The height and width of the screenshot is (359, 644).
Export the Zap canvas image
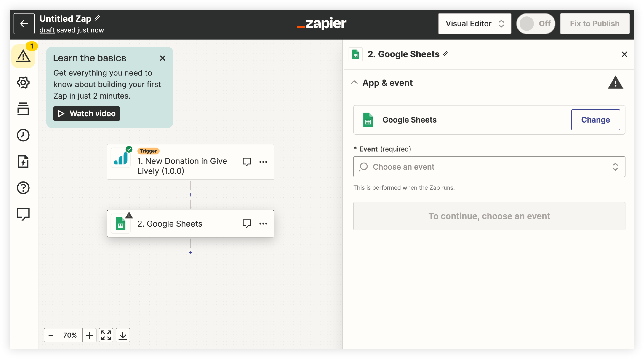(123, 335)
